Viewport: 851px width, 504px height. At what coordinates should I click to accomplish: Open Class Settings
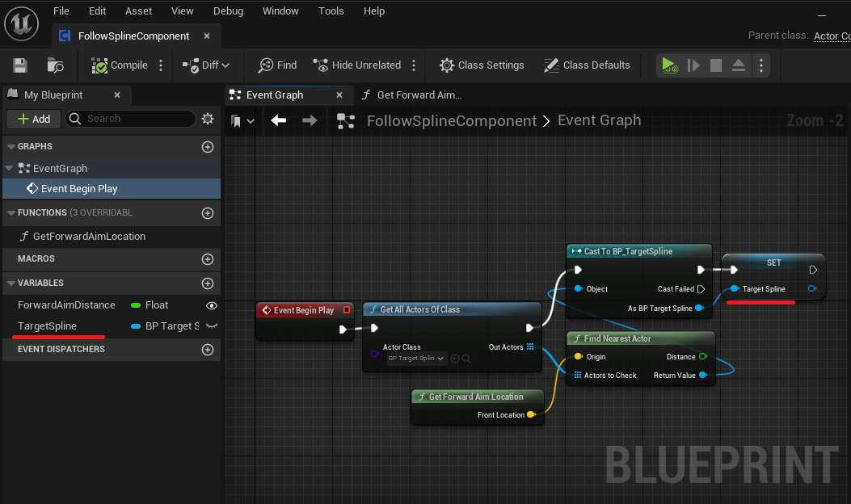coord(482,65)
